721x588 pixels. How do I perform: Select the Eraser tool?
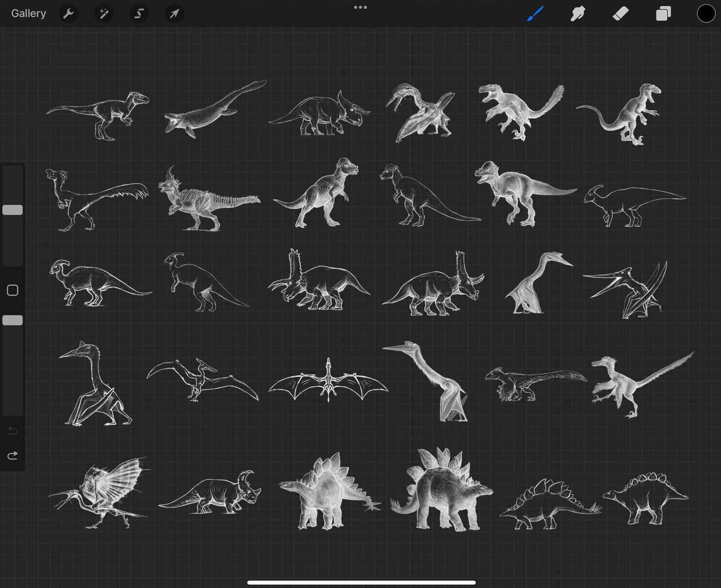[x=621, y=14]
